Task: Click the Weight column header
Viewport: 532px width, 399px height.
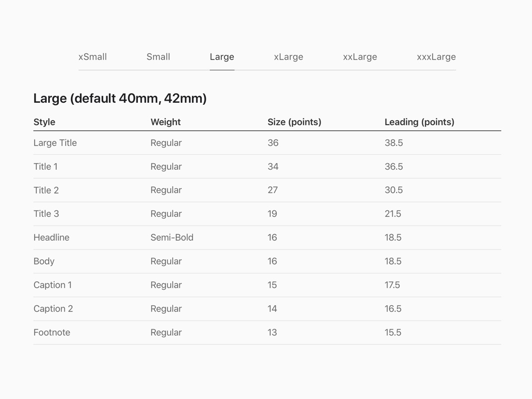Action: 166,122
